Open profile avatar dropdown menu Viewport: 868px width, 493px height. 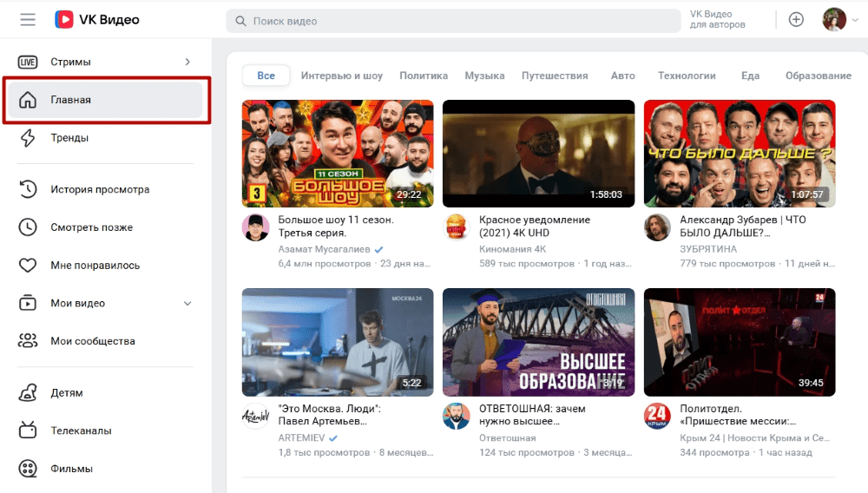[x=839, y=20]
